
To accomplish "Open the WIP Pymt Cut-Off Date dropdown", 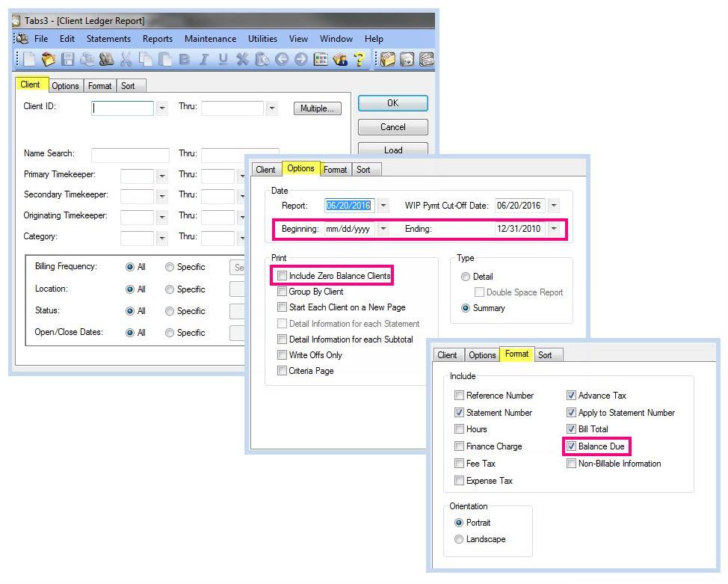I will pos(554,206).
